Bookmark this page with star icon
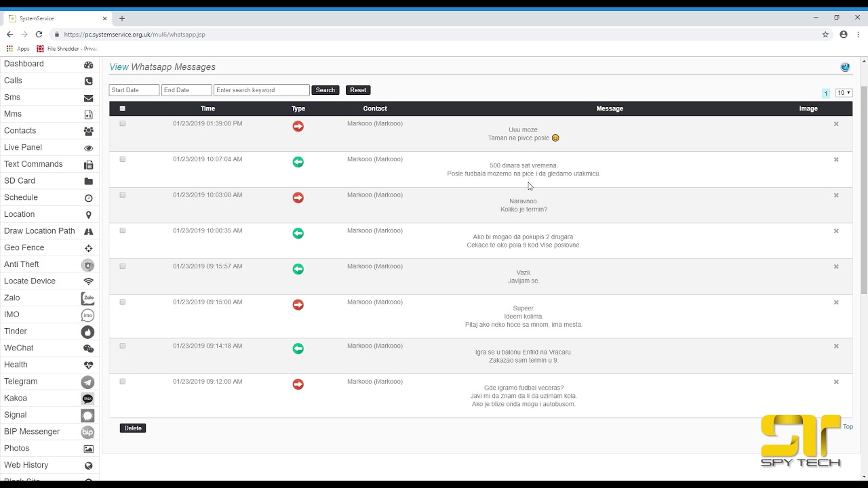The image size is (868, 488). [x=825, y=34]
